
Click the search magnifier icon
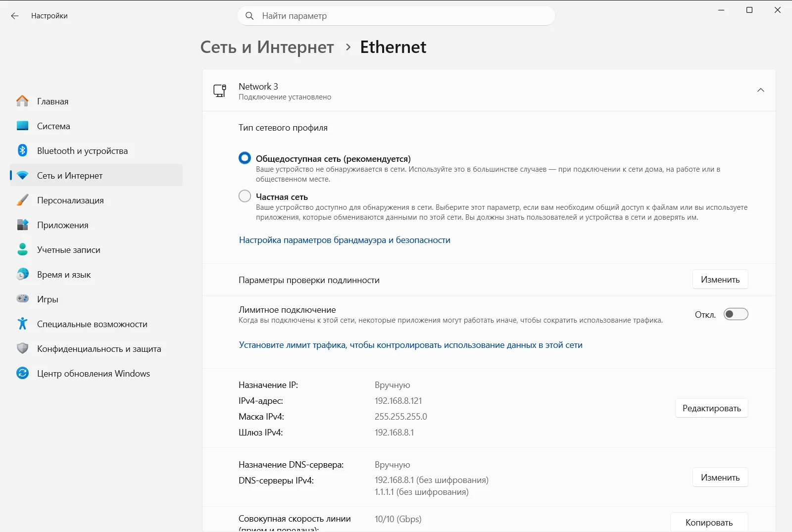(249, 16)
